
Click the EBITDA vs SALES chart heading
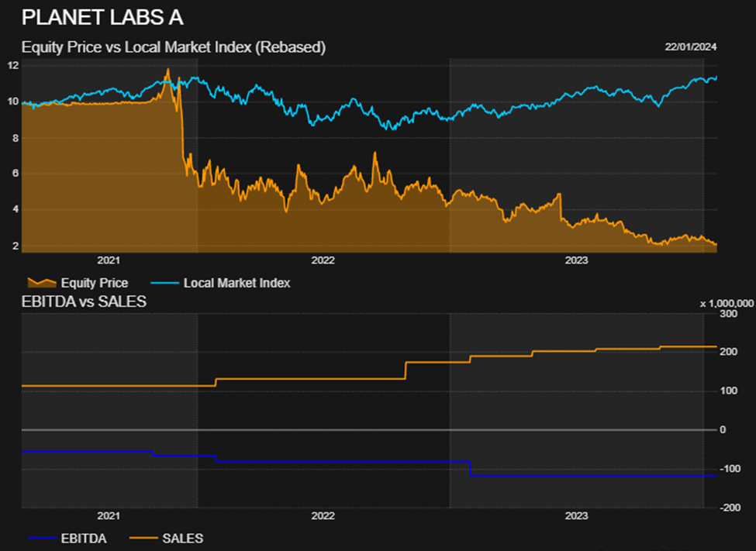(84, 301)
